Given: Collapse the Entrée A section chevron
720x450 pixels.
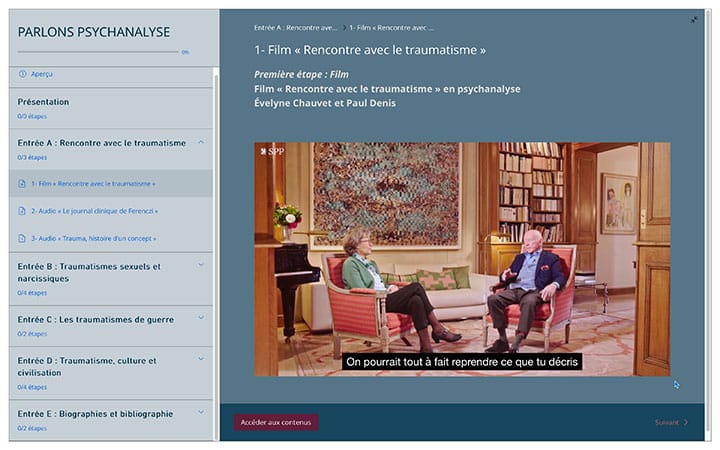Looking at the screenshot, I should [201, 142].
